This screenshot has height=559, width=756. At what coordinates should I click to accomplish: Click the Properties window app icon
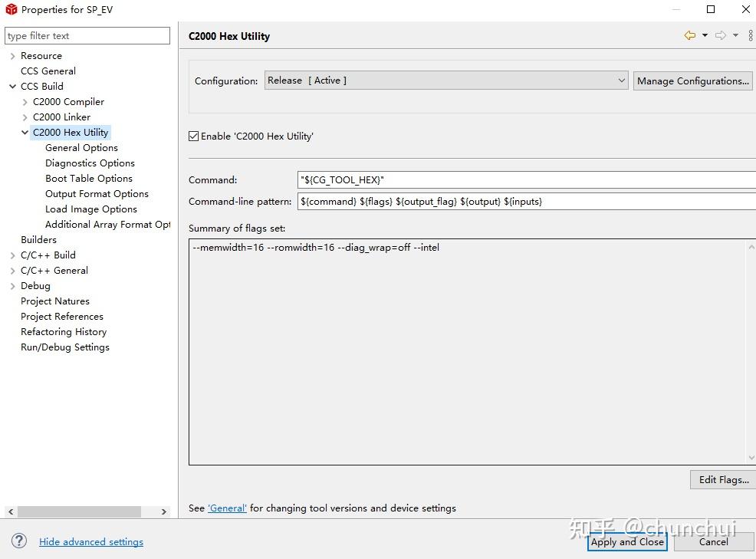tap(11, 9)
